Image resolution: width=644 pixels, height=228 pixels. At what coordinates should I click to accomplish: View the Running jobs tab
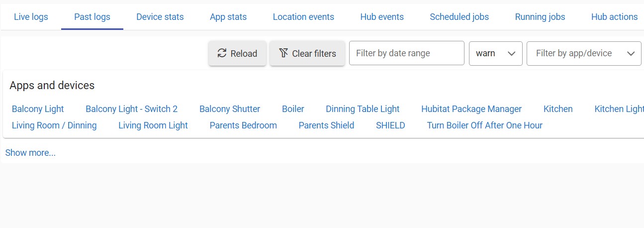540,17
